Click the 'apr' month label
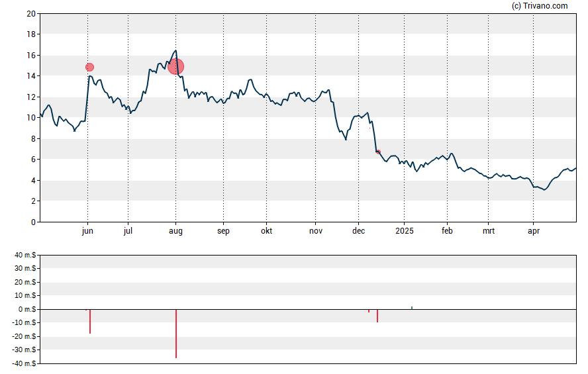Image resolution: width=588 pixels, height=374 pixels. click(x=533, y=231)
